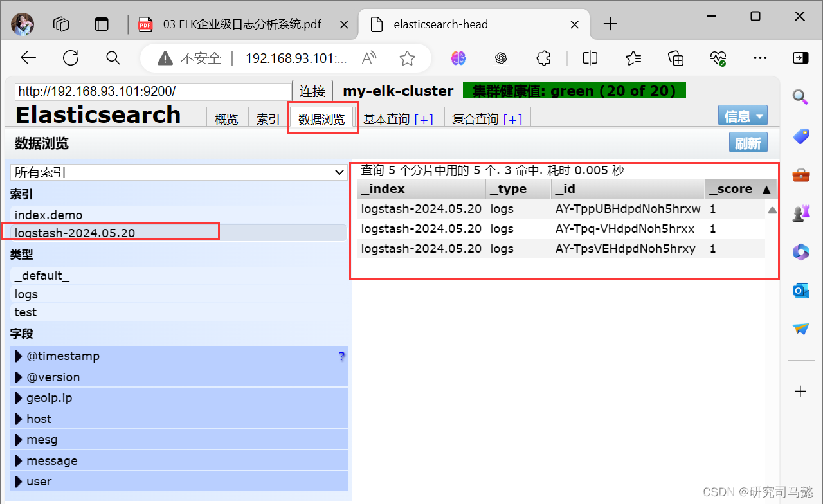The height and width of the screenshot is (504, 823).
Task: Open the 索引 tab
Action: [268, 119]
